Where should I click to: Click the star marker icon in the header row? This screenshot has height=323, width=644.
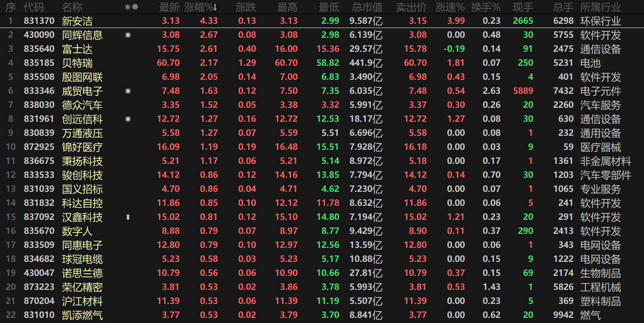tap(128, 7)
